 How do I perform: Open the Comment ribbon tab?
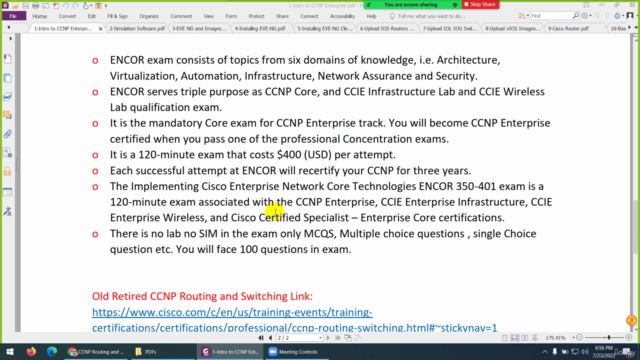point(181,16)
